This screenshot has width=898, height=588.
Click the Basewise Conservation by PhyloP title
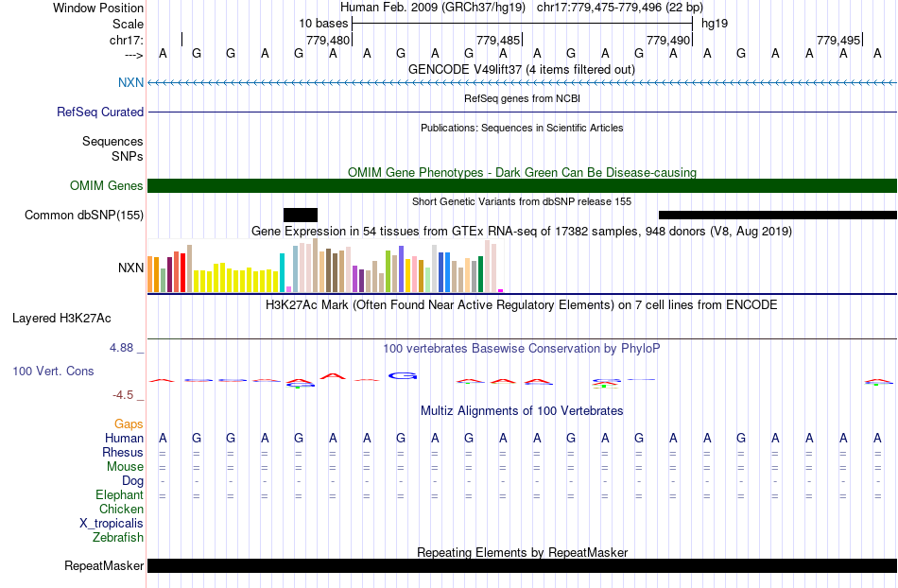pos(522,348)
